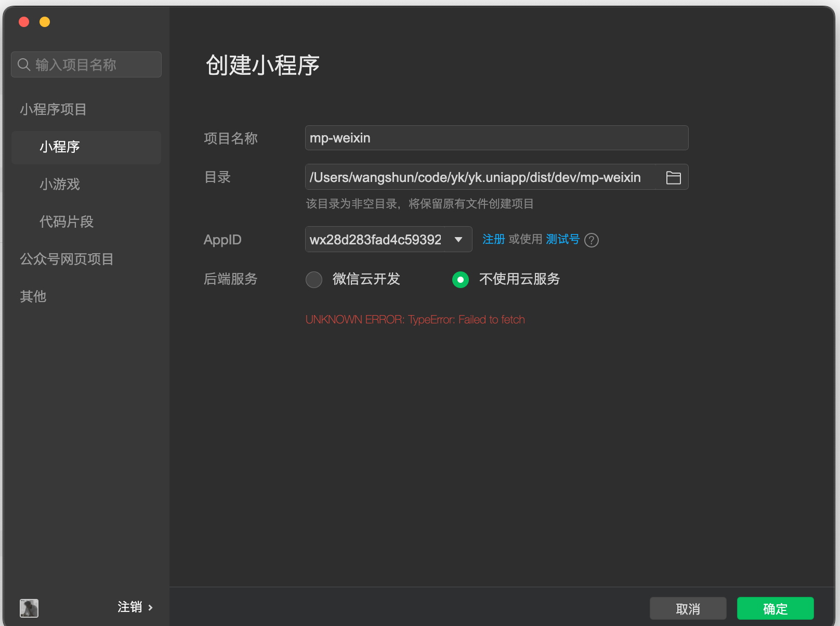Click the yellow minimize window button
This screenshot has width=840, height=626.
pyautogui.click(x=45, y=22)
